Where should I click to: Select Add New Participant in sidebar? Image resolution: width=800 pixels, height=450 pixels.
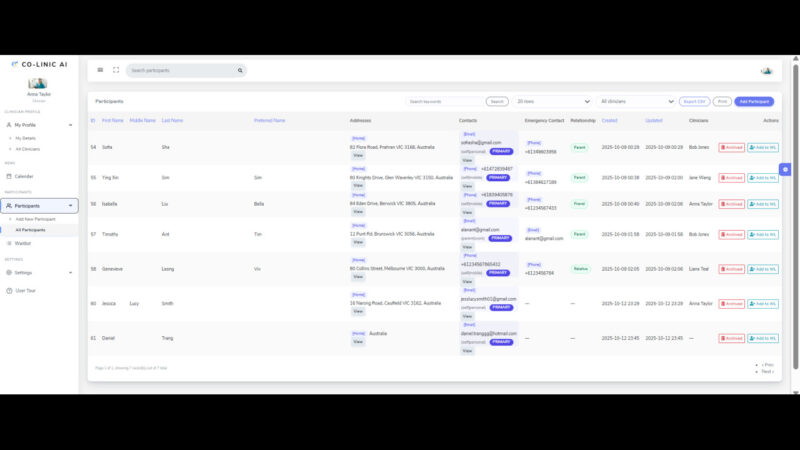34,219
